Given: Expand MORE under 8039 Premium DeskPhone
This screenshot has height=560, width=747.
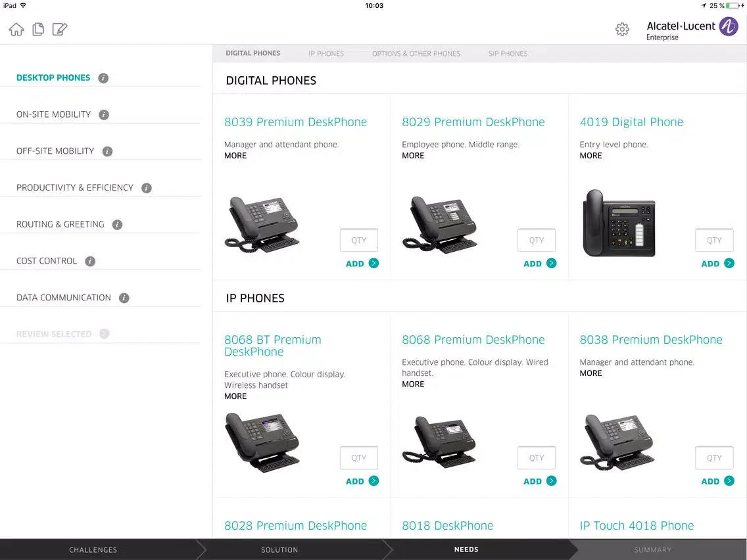Looking at the screenshot, I should [x=235, y=156].
